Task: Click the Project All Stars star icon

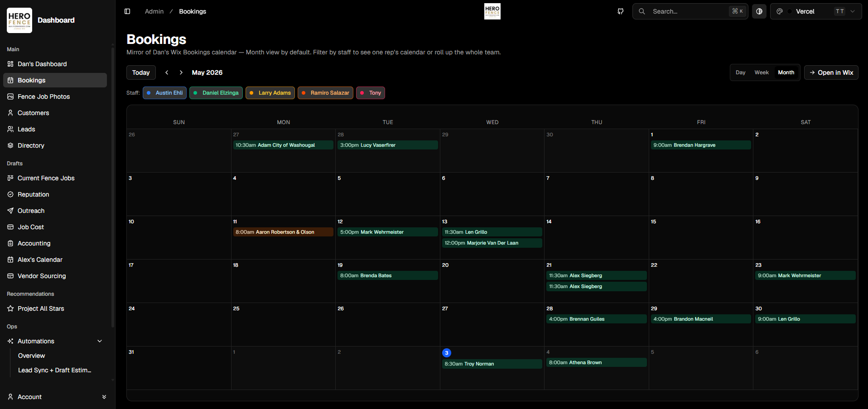Action: [10, 308]
